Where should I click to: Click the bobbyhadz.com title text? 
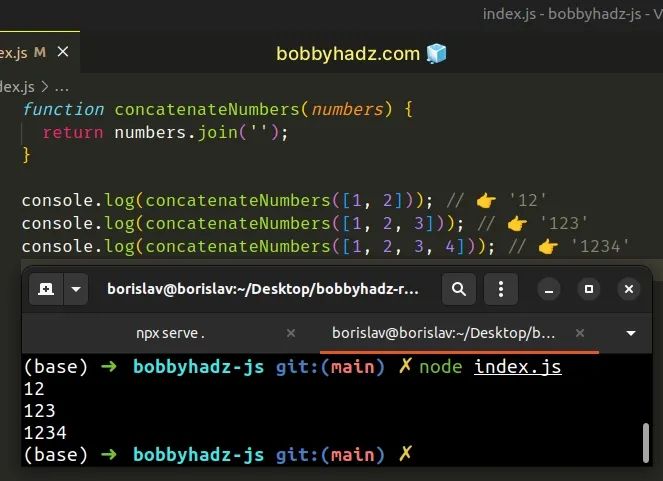(348, 54)
